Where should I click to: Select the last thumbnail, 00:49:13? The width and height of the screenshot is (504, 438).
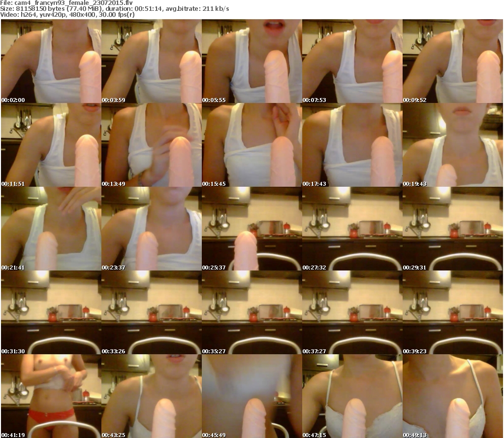point(452,396)
